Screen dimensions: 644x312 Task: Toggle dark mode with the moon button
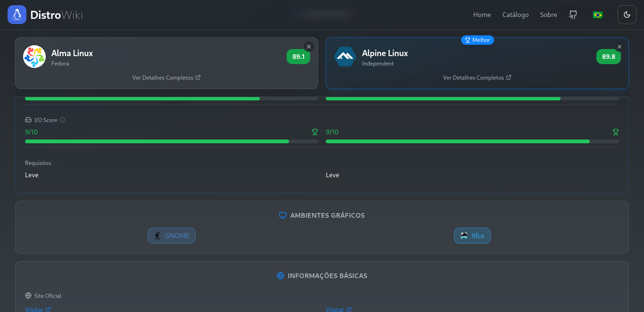627,15
